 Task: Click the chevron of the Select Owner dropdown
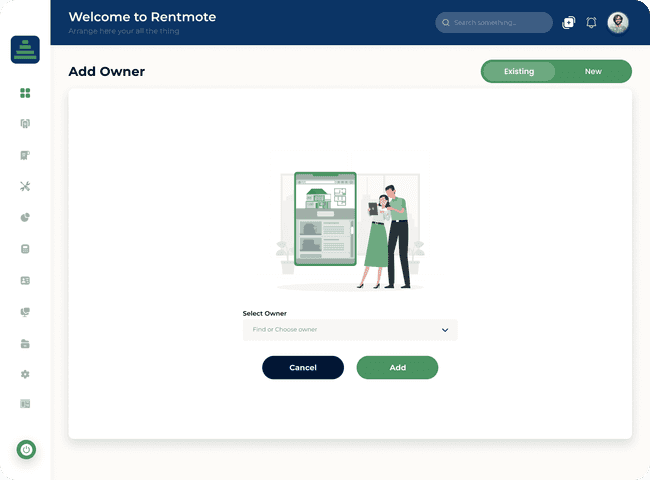click(445, 330)
